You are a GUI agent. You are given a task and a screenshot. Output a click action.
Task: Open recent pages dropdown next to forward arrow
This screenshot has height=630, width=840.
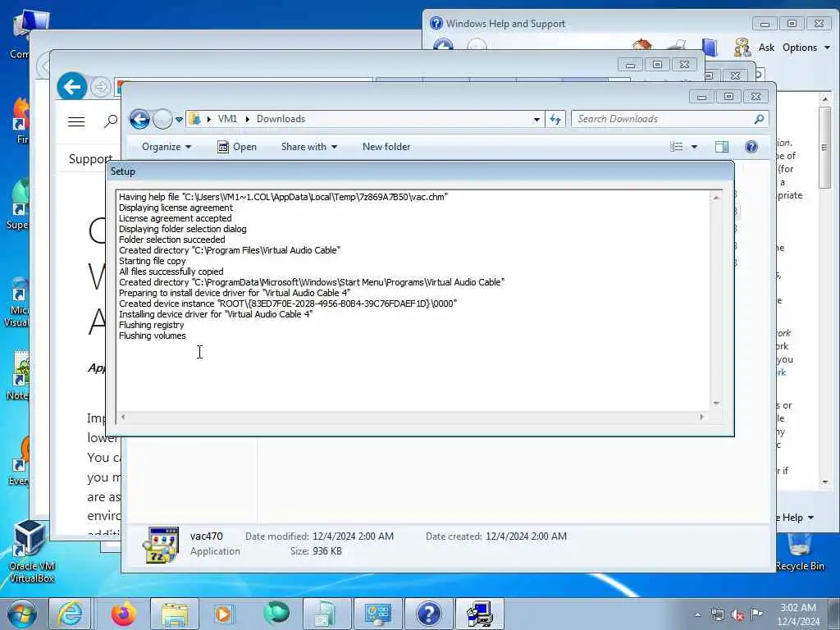[x=179, y=120]
